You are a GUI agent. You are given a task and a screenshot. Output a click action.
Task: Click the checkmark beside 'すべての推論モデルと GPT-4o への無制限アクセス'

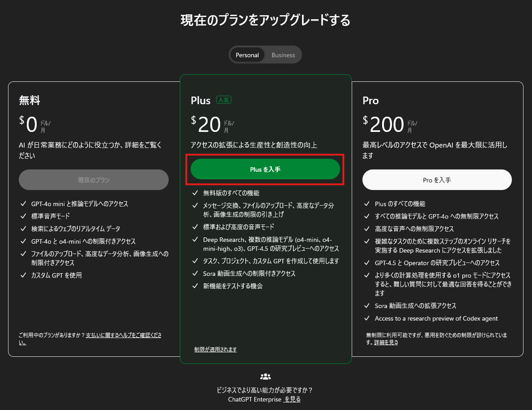click(x=367, y=216)
